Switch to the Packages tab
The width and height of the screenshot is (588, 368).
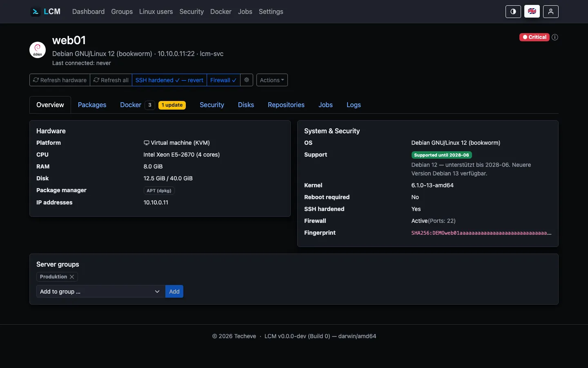92,105
